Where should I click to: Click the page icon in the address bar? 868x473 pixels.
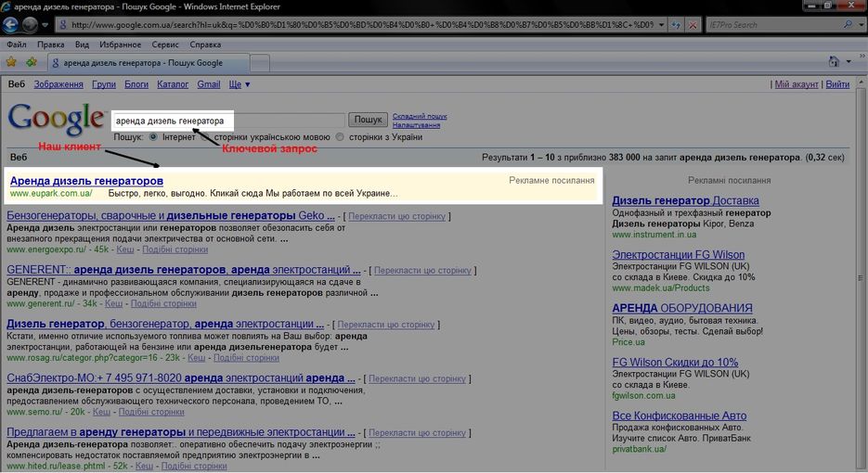point(63,25)
